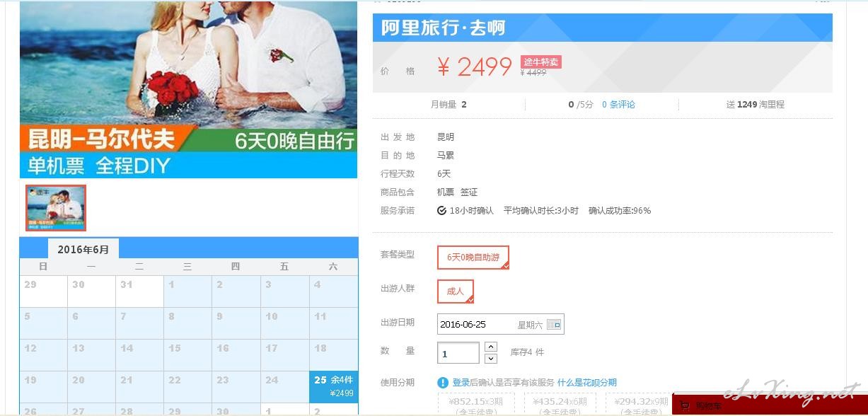Click the 18小时确认 checkmark icon
Screen dimensions: 868x416
[x=441, y=211]
